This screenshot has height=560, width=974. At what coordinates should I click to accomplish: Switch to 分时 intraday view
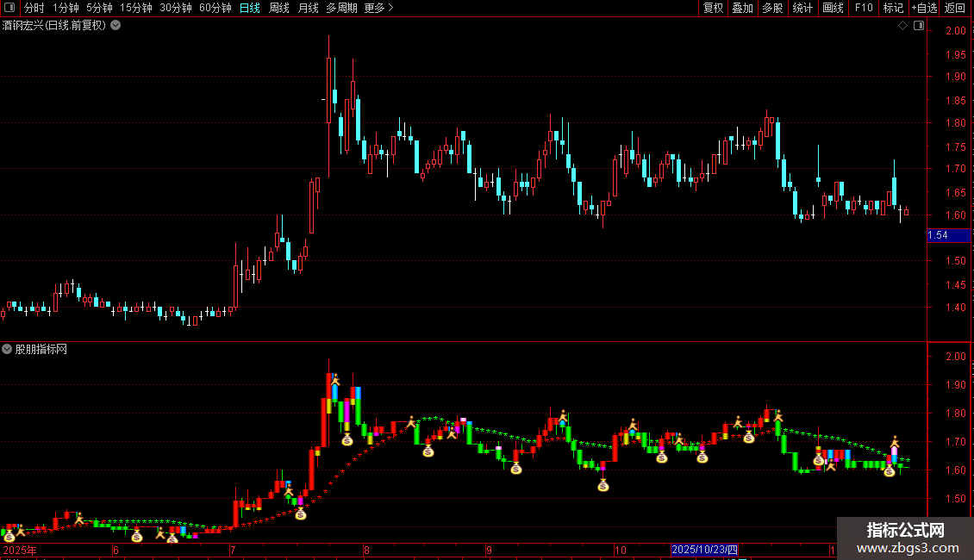34,8
